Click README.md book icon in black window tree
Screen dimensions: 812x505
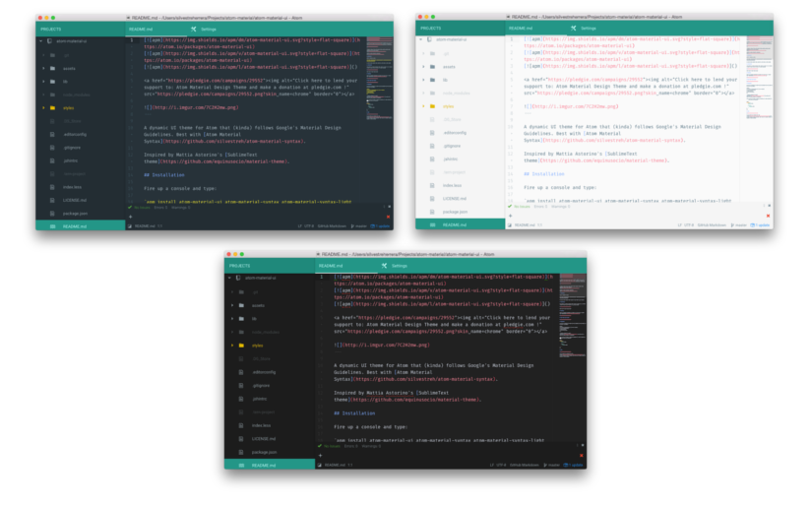(x=241, y=465)
